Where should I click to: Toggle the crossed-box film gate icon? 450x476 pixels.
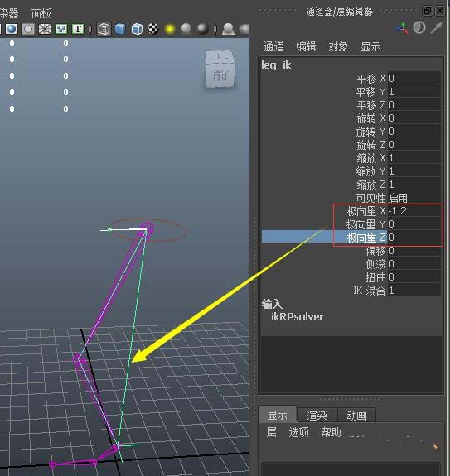[45, 30]
